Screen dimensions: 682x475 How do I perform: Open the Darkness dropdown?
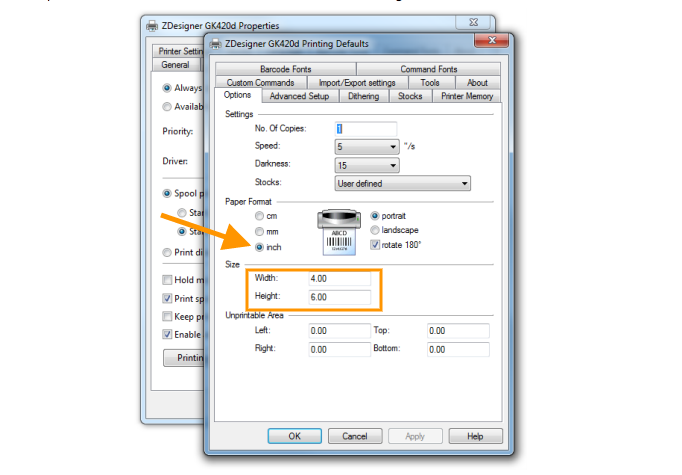(367, 165)
